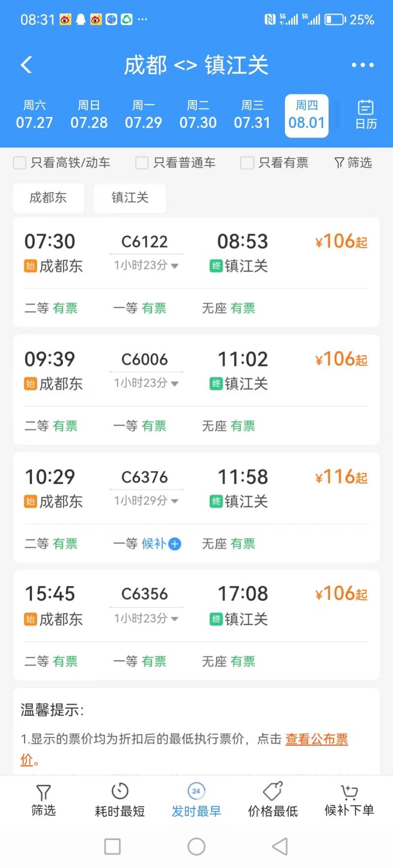
Task: Tap the 筛选 funnel beside 只看有票
Action: pyautogui.click(x=353, y=163)
